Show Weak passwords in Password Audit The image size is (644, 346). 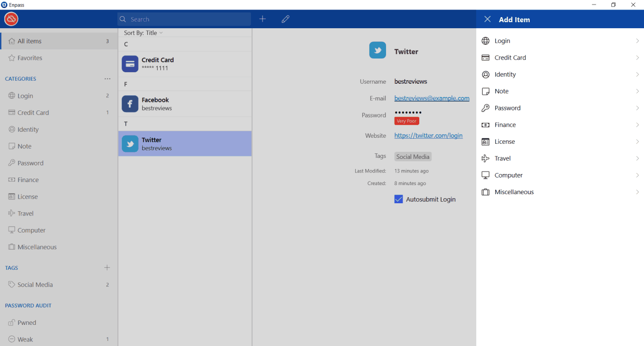[x=25, y=339]
